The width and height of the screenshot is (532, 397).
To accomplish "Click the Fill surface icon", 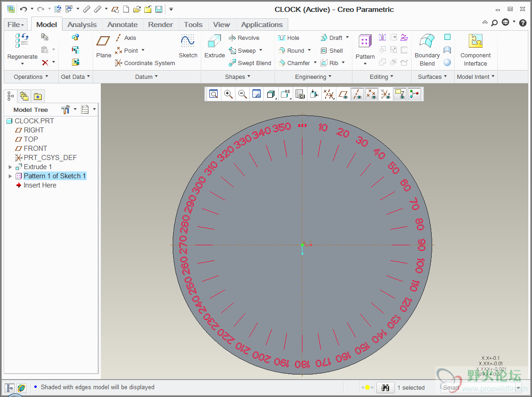I will (448, 37).
